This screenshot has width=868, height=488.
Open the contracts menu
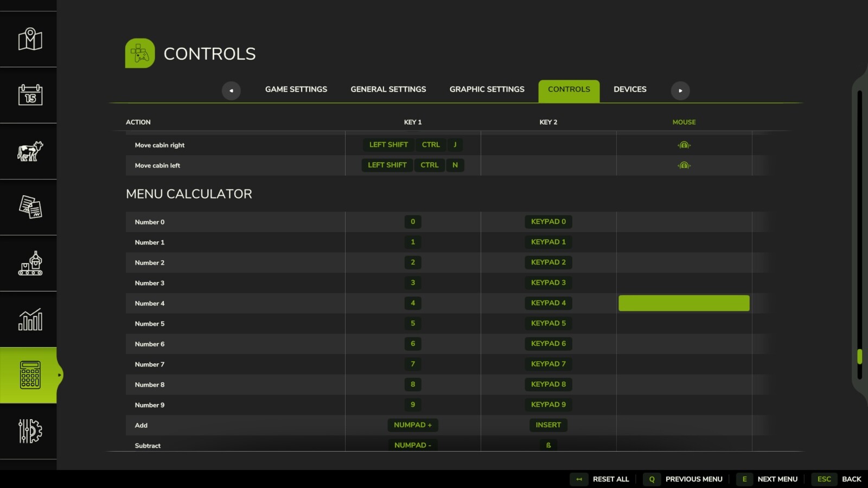coord(29,208)
